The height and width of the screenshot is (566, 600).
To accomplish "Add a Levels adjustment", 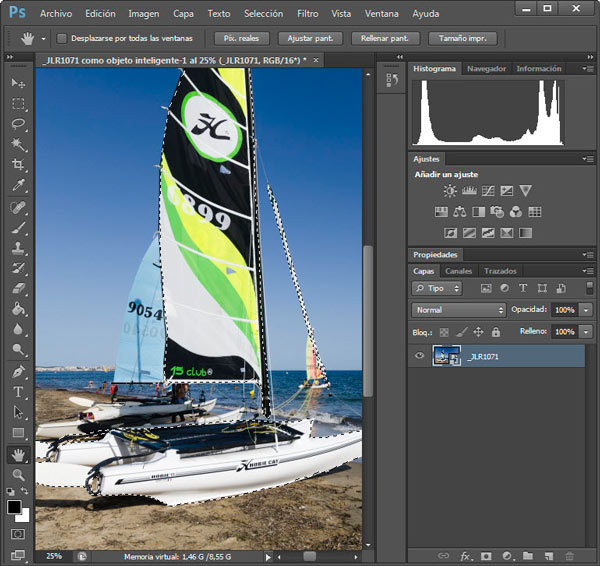I will click(469, 191).
